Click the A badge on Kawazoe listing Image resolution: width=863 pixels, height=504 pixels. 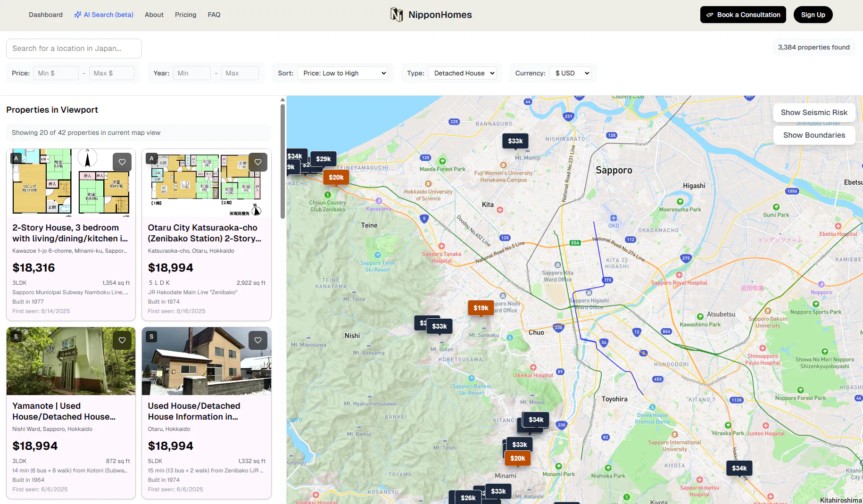(x=16, y=158)
